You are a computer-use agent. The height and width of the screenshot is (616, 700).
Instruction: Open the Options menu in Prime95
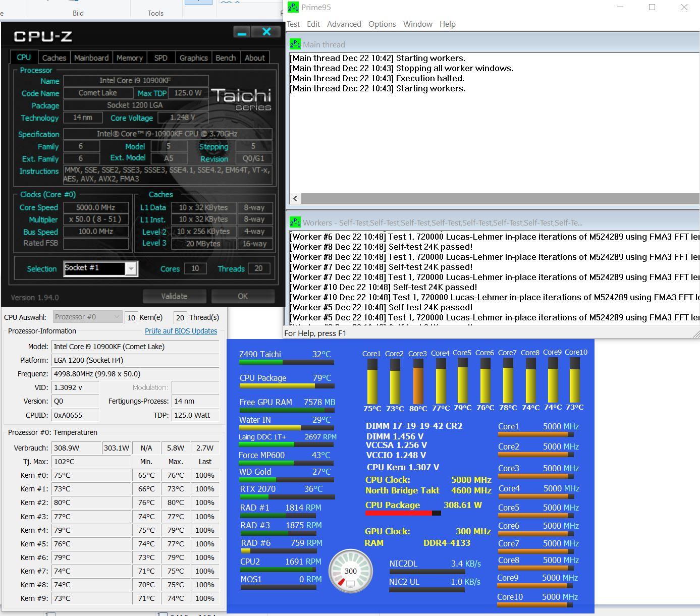pos(382,24)
